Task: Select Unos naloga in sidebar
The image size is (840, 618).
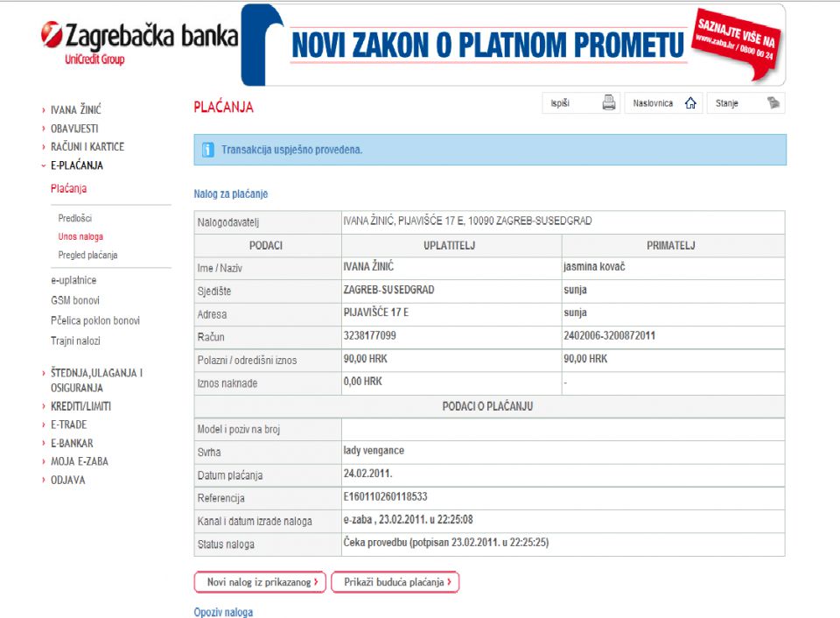Action: [x=80, y=236]
